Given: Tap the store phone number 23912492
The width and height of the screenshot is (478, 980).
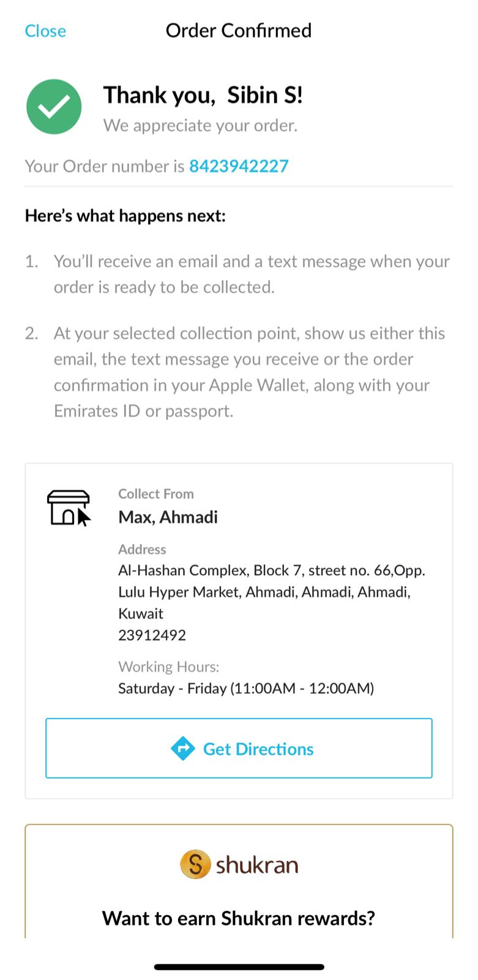Looking at the screenshot, I should [x=152, y=635].
